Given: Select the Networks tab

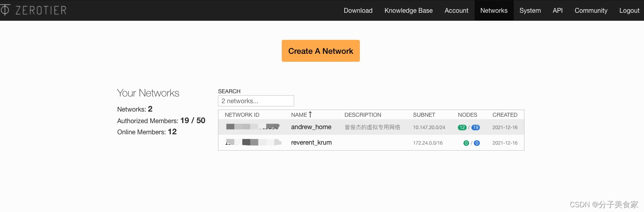Looking at the screenshot, I should click(x=494, y=10).
